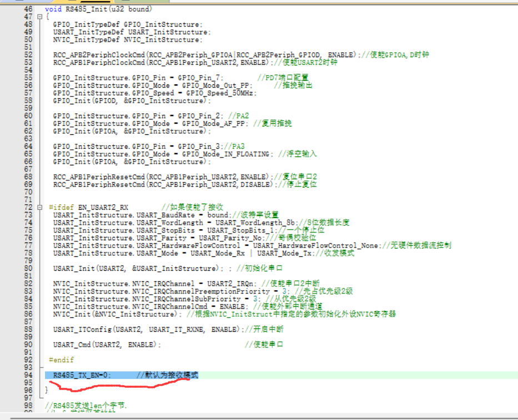The width and height of the screenshot is (518, 420).
Task: Click the USART_Cmd(USART2, ENABLE) call
Action: point(107,345)
